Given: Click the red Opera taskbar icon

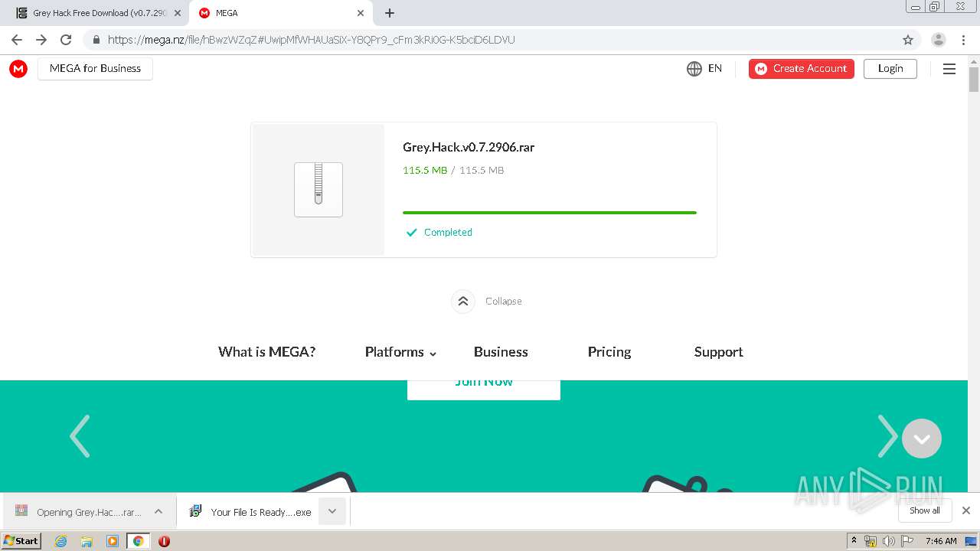Looking at the screenshot, I should coord(164,541).
